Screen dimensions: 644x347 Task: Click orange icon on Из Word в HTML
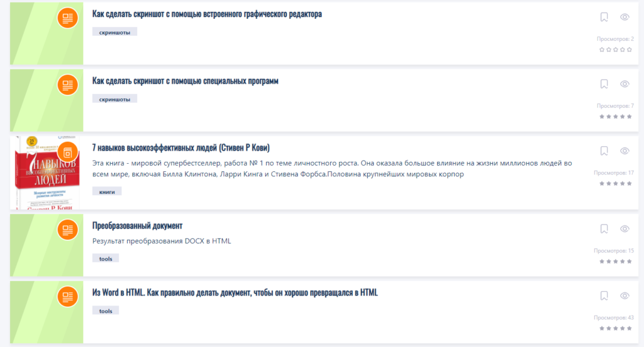[x=67, y=296]
